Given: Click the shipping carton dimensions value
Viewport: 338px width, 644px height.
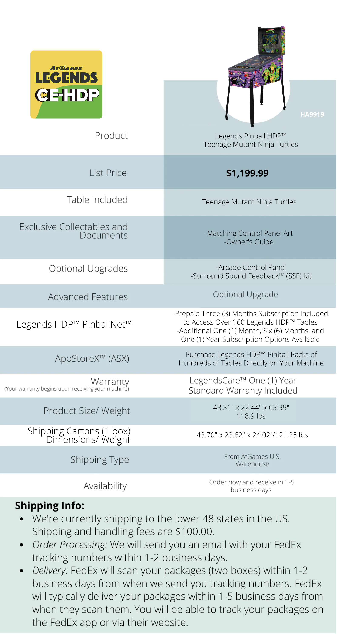Looking at the screenshot, I should pyautogui.click(x=252, y=435).
